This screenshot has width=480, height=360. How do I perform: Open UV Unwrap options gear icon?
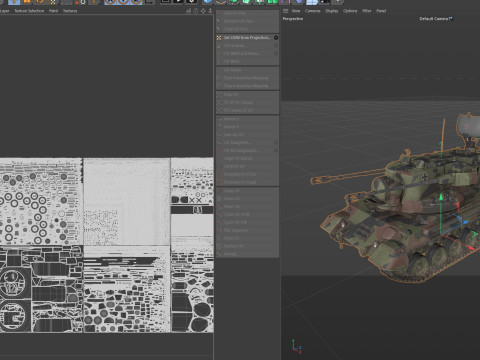(x=276, y=46)
